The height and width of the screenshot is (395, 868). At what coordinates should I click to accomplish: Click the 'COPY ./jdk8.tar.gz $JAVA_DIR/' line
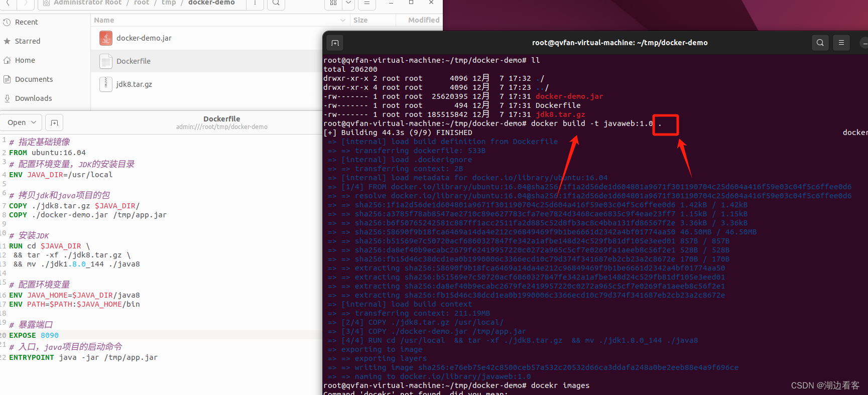coord(74,206)
